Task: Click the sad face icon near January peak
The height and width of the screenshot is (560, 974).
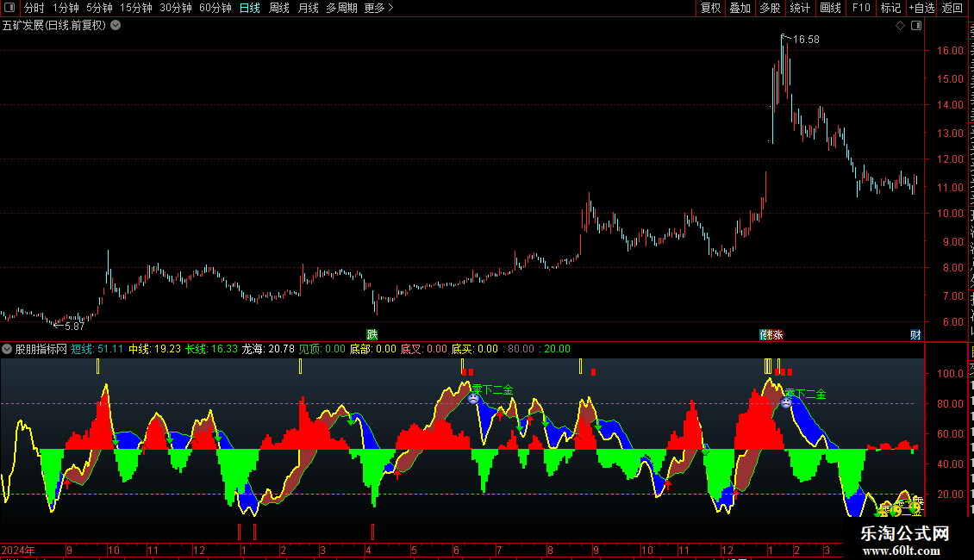Action: (786, 402)
